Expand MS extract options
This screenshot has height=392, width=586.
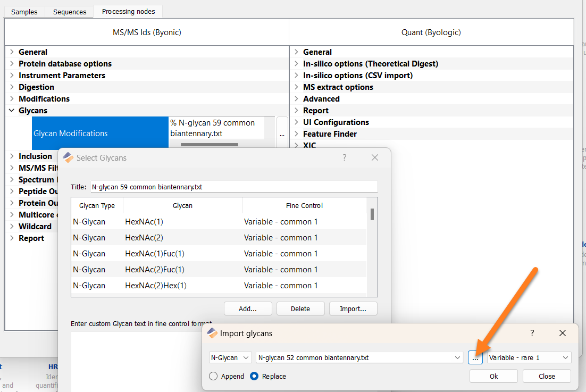pyautogui.click(x=296, y=87)
